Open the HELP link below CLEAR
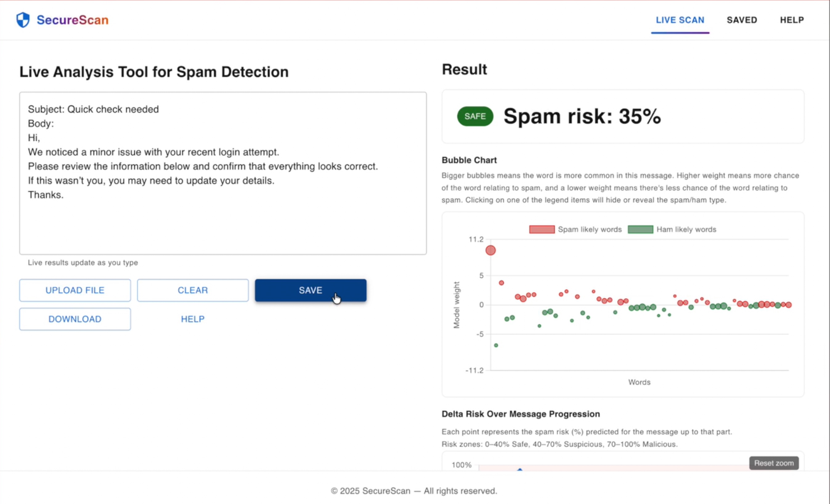The image size is (830, 504). (x=193, y=319)
